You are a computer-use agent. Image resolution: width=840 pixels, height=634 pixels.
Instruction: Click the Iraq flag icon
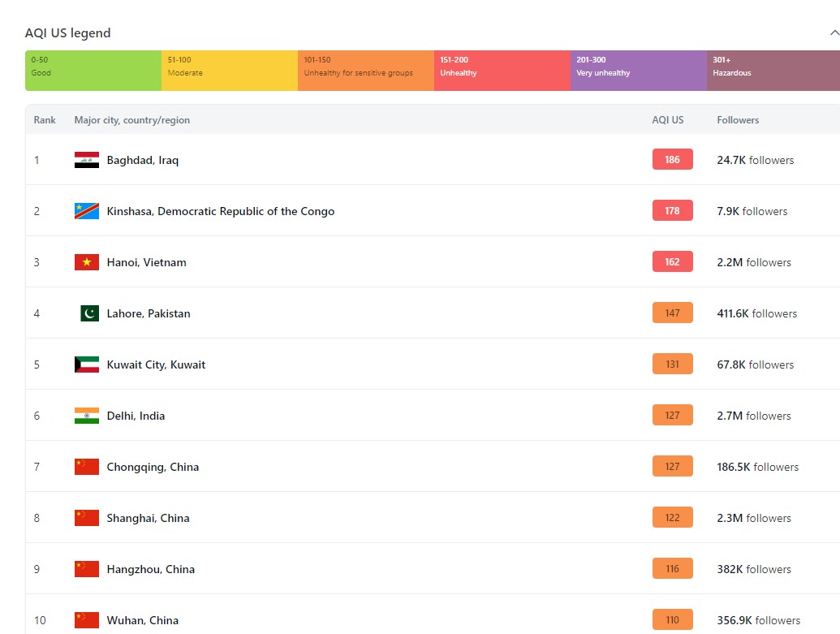[87, 160]
